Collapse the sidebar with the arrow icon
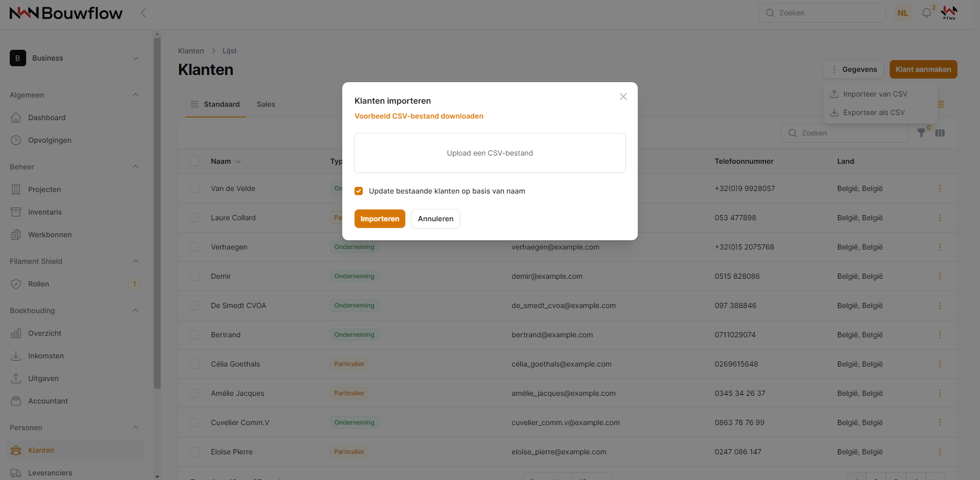The width and height of the screenshot is (980, 480). 144,13
